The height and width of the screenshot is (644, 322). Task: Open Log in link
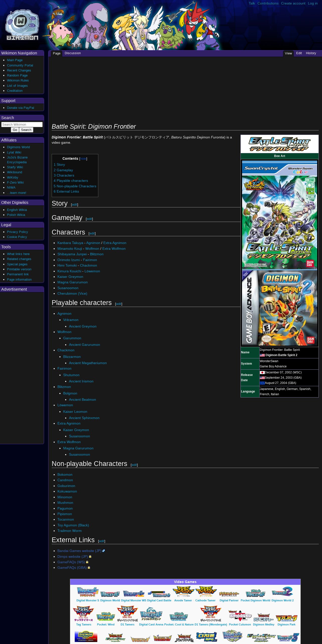coord(313,3)
